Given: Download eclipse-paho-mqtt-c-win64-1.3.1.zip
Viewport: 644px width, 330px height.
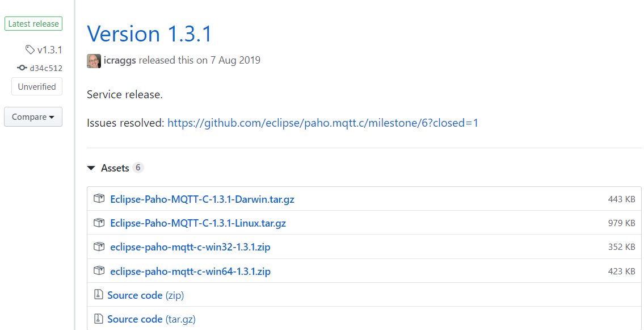Looking at the screenshot, I should point(191,271).
